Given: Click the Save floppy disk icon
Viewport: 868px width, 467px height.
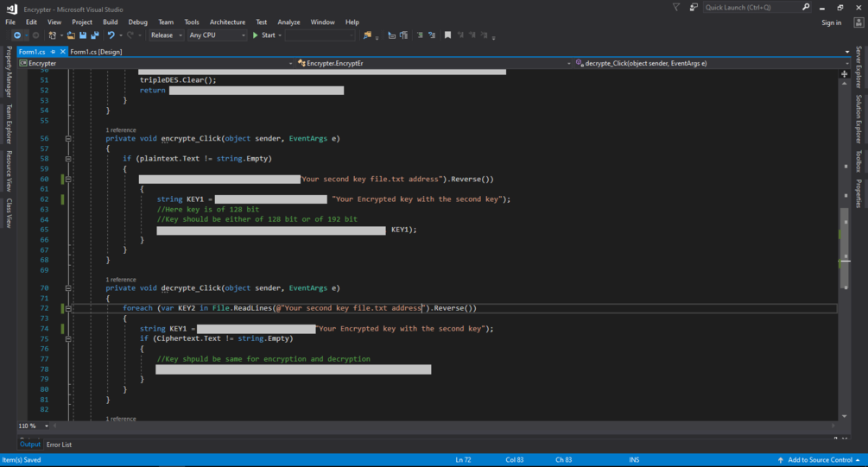Looking at the screenshot, I should click(x=83, y=35).
